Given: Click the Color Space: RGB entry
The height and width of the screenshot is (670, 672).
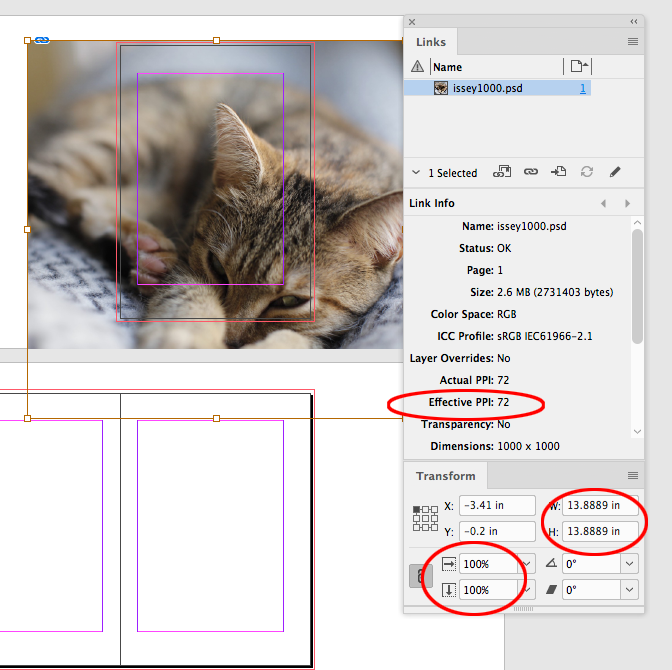Looking at the screenshot, I should 473,314.
